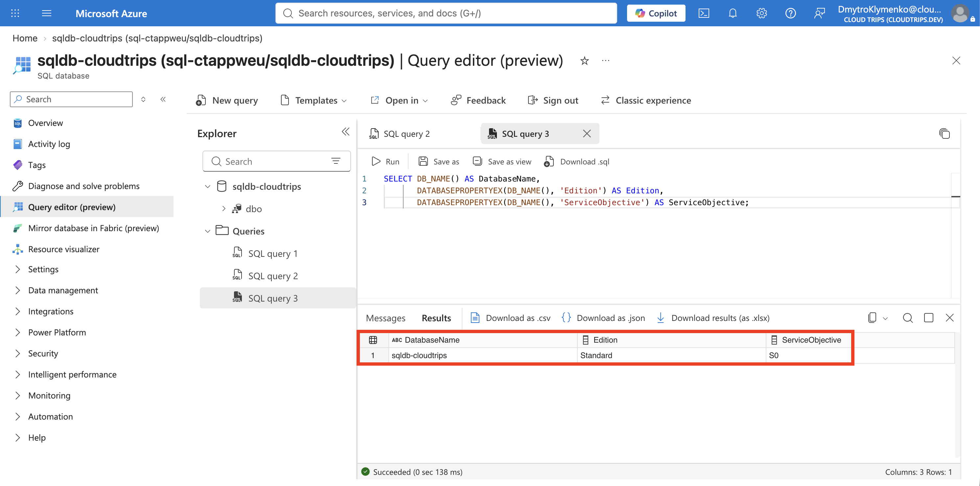Favorite this resource with the star icon
The width and height of the screenshot is (980, 486).
tap(584, 61)
